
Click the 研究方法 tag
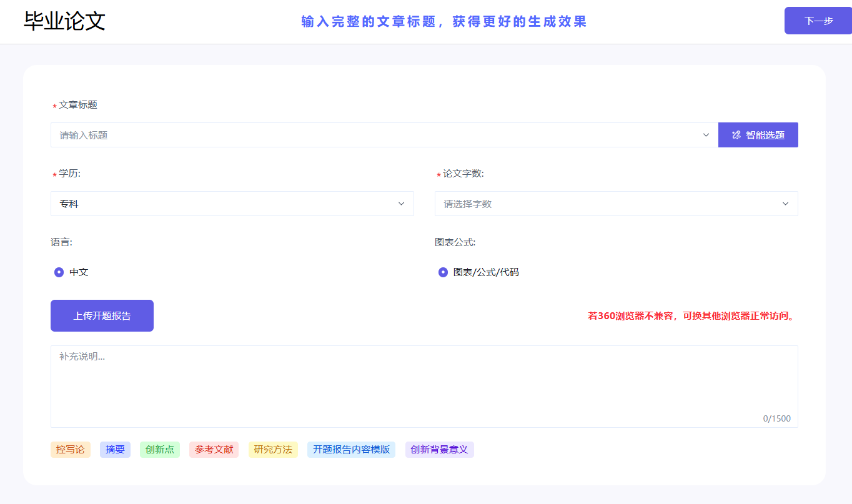tap(273, 450)
